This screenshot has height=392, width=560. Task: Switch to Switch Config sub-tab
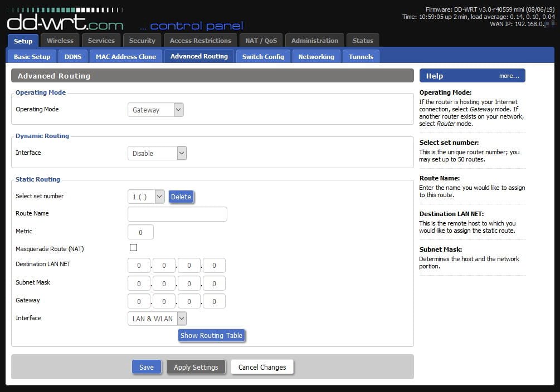pyautogui.click(x=263, y=56)
